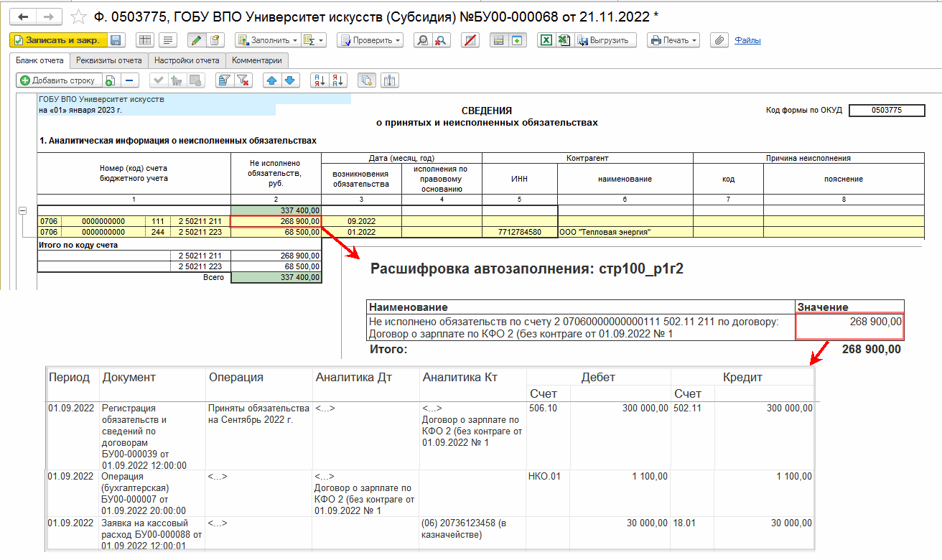
Task: Move row down with blue arrow
Action: [289, 80]
